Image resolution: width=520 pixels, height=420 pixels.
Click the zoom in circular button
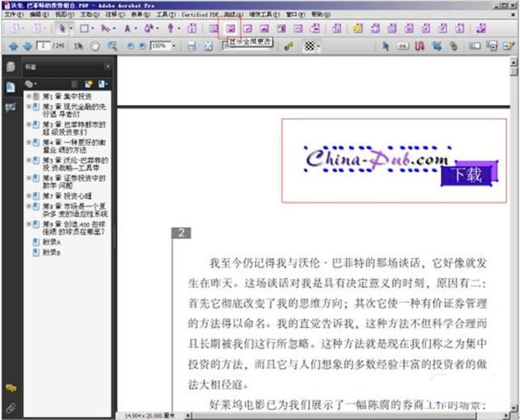(142, 46)
